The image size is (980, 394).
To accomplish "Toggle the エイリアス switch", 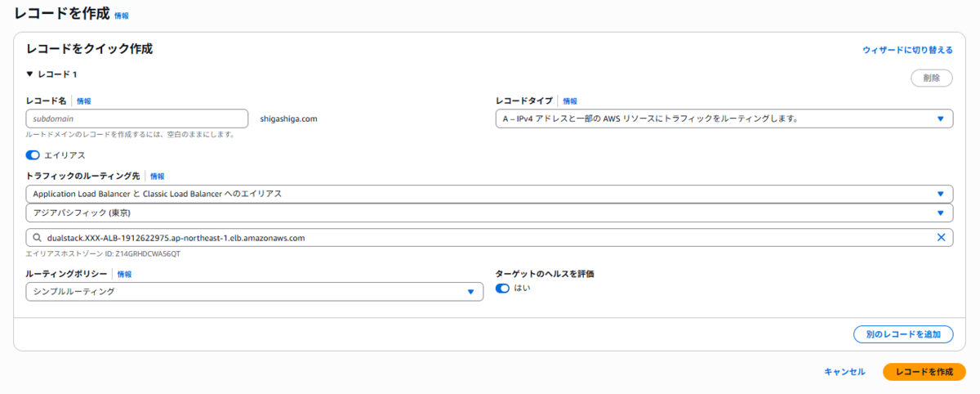I will click(33, 154).
